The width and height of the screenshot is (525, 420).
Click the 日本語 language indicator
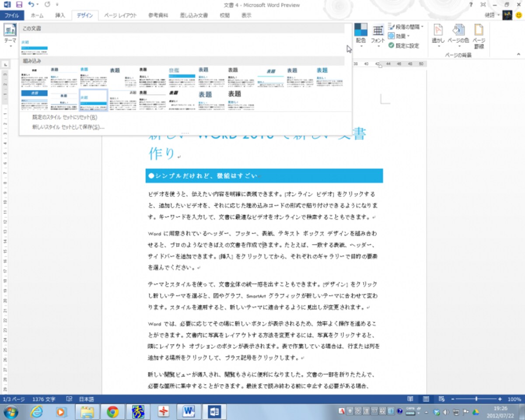click(86, 399)
